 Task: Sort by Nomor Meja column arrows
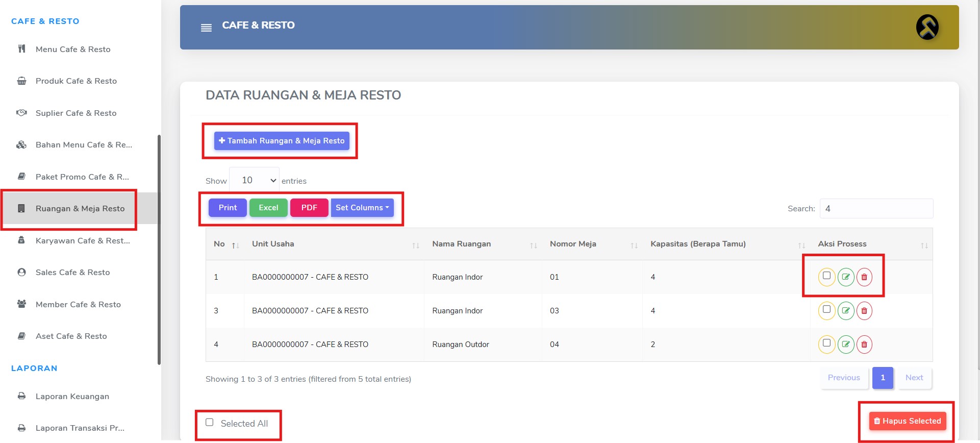(634, 245)
